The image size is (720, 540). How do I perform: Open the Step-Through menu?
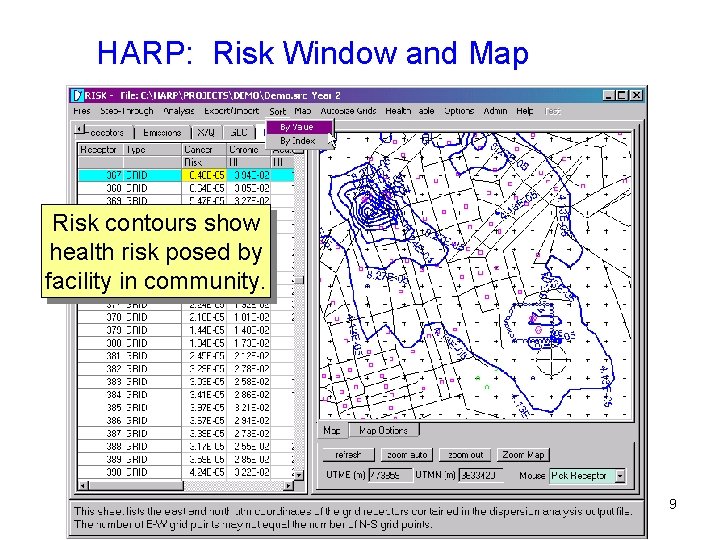[x=127, y=111]
